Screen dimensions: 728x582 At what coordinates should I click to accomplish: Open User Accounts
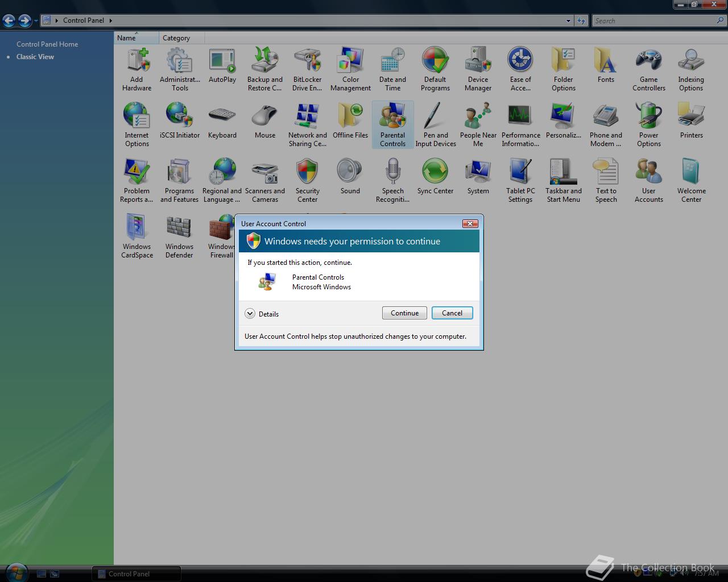[649, 181]
